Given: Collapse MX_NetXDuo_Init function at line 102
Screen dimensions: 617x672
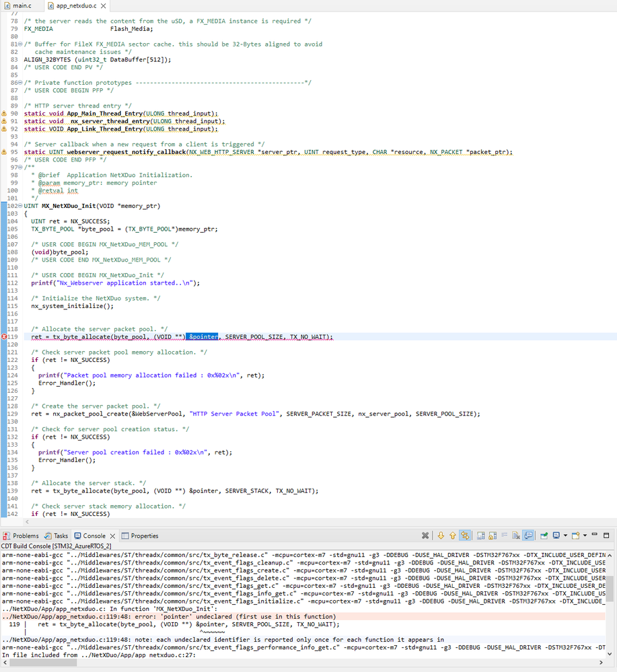Looking at the screenshot, I should (x=21, y=206).
